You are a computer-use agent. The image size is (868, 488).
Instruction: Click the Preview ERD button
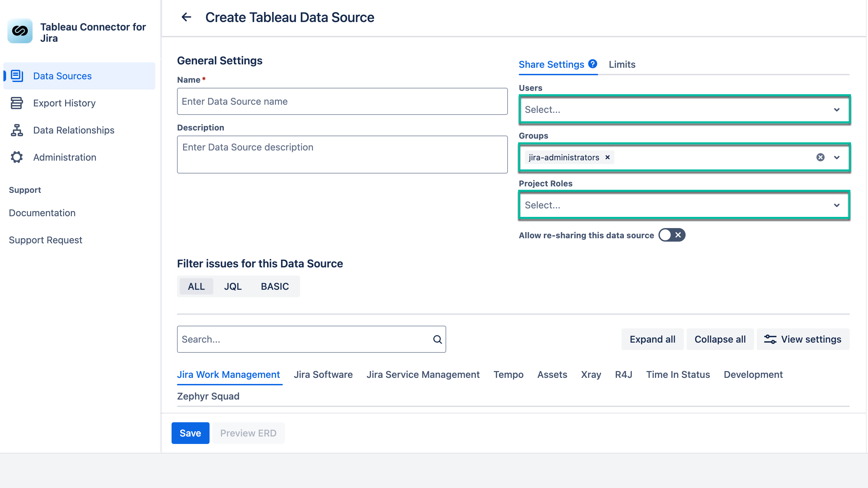[248, 433]
